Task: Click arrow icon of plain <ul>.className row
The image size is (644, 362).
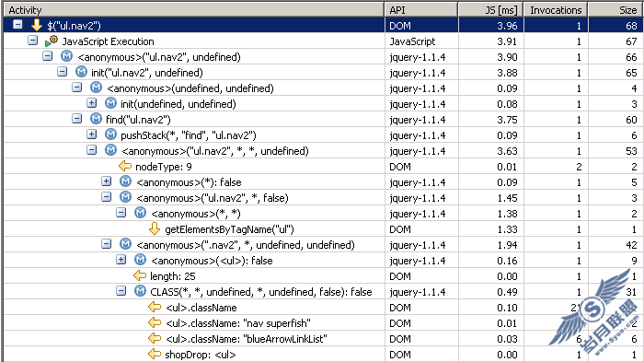Action: pos(155,307)
